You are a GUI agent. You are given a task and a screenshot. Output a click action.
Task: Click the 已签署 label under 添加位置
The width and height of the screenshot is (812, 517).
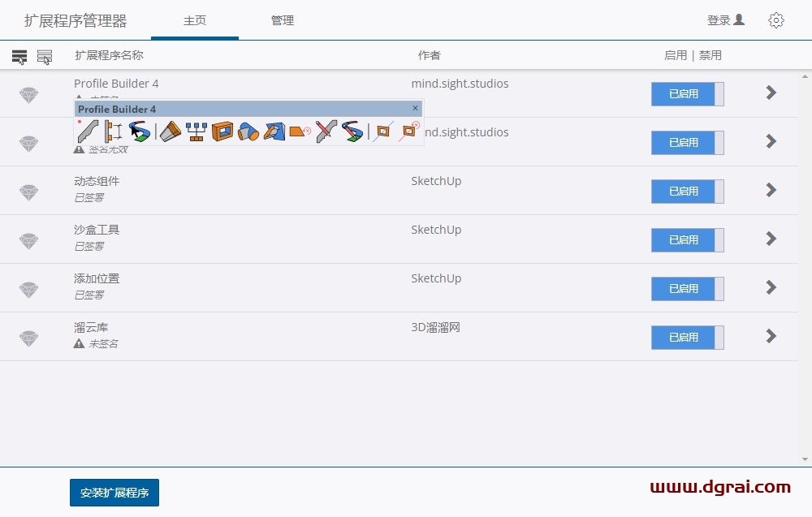pyautogui.click(x=89, y=295)
